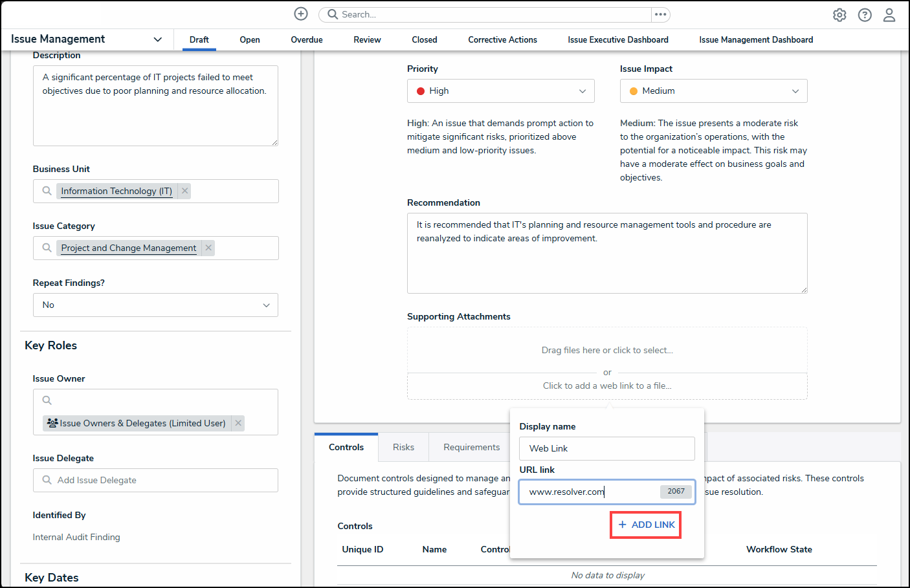The height and width of the screenshot is (588, 910).
Task: Expand the Priority dropdown set to High
Action: click(500, 91)
